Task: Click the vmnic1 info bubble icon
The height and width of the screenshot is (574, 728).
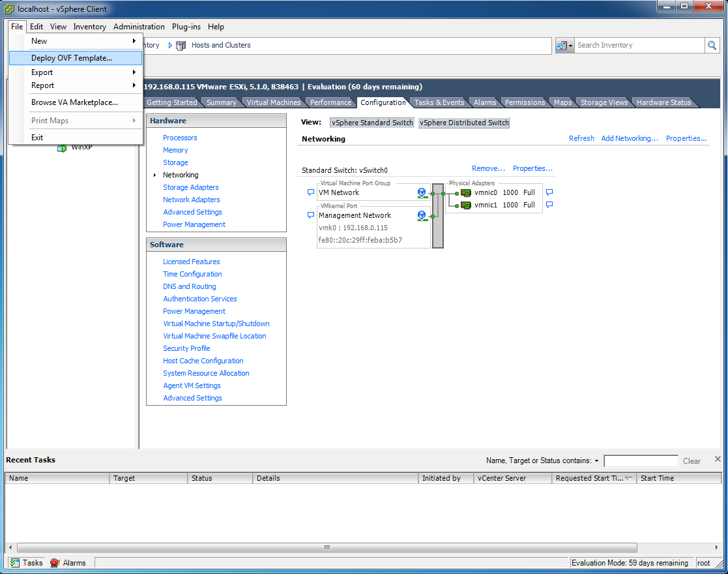Action: tap(549, 205)
